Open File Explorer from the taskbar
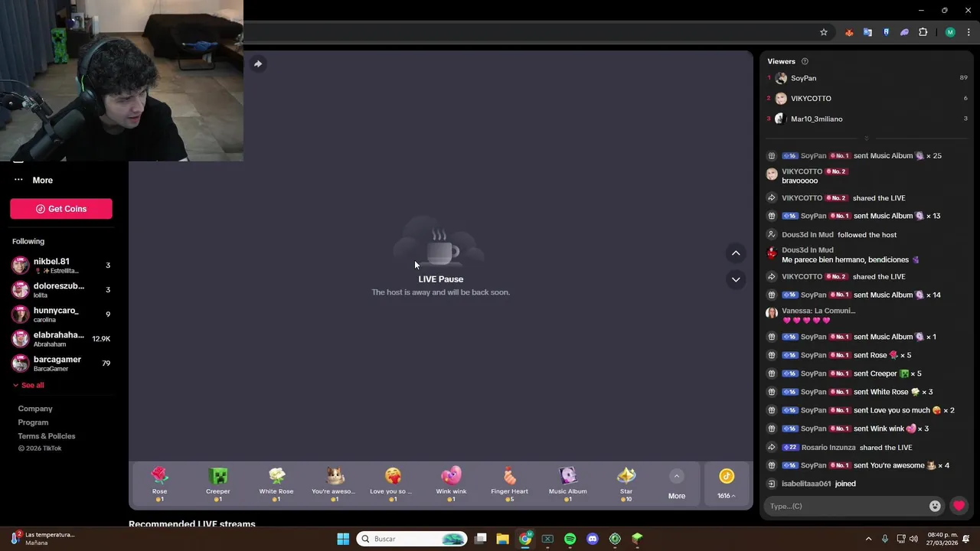This screenshot has height=551, width=980. point(502,539)
